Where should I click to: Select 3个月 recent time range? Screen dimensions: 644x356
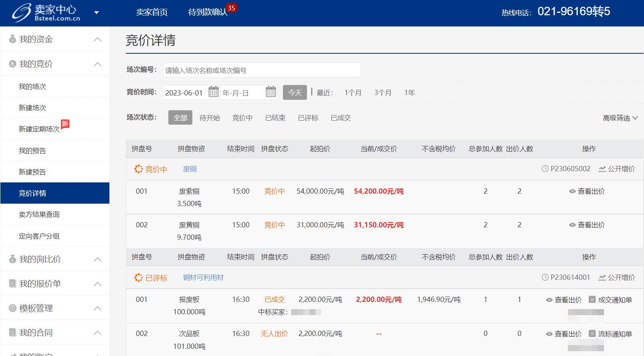(383, 93)
